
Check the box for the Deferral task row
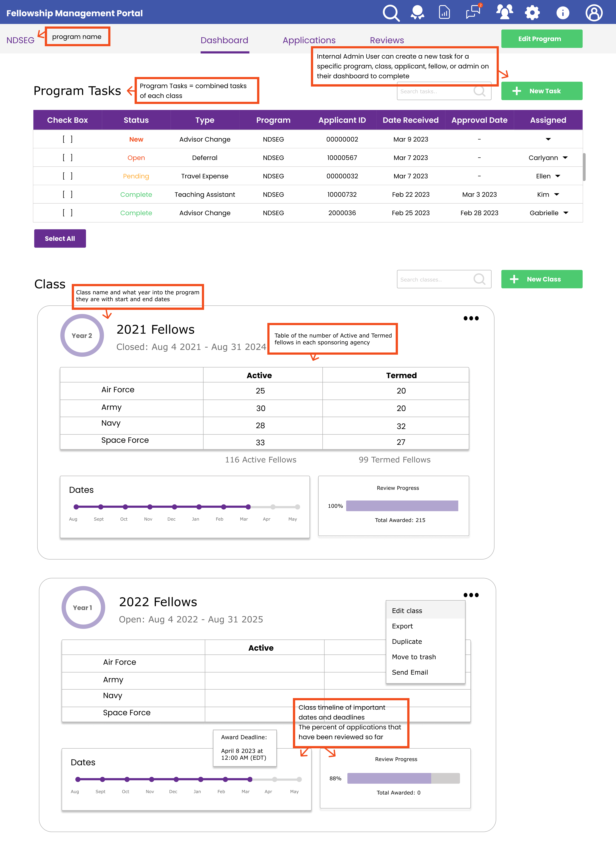[68, 158]
